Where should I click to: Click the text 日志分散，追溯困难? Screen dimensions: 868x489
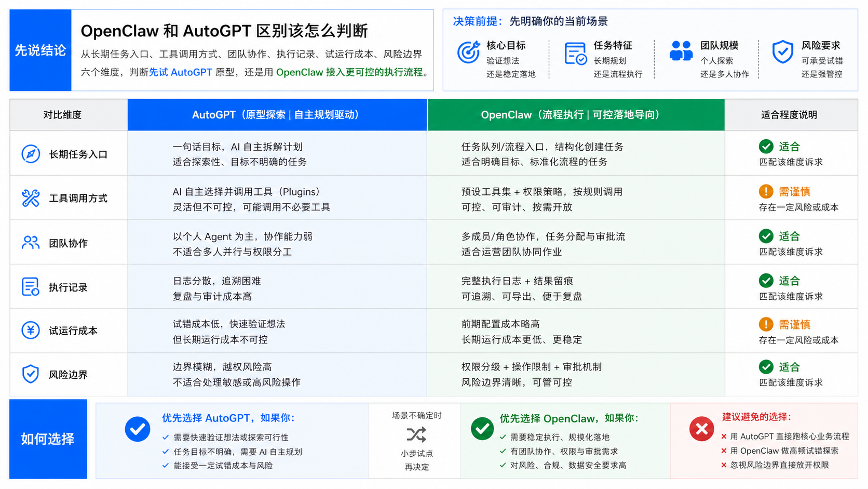coord(217,281)
